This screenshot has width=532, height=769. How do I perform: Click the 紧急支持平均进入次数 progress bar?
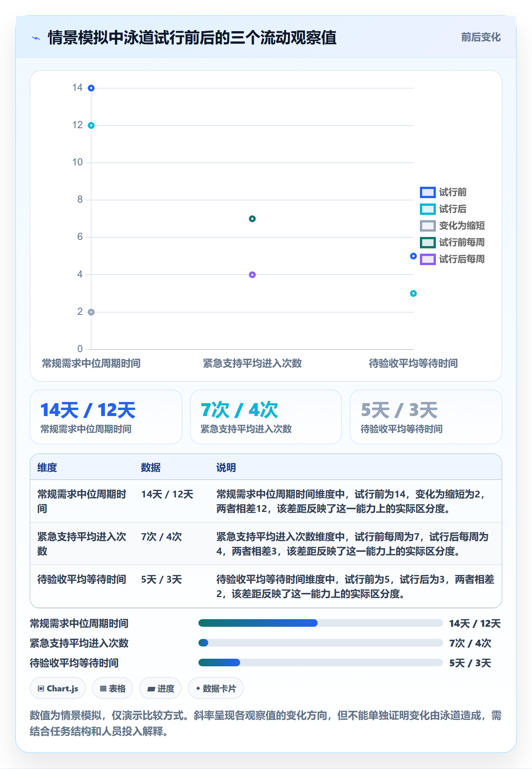pyautogui.click(x=320, y=643)
